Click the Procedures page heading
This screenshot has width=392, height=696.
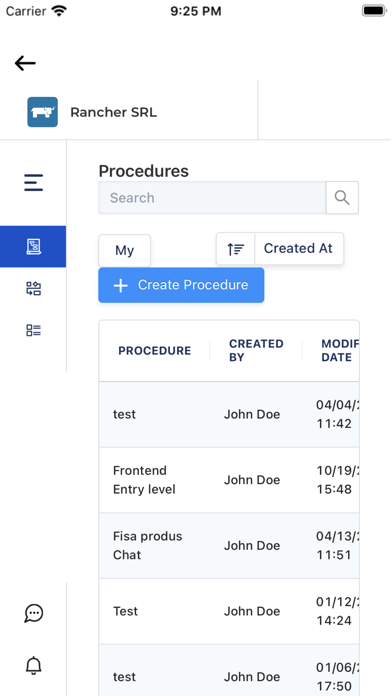(x=143, y=171)
